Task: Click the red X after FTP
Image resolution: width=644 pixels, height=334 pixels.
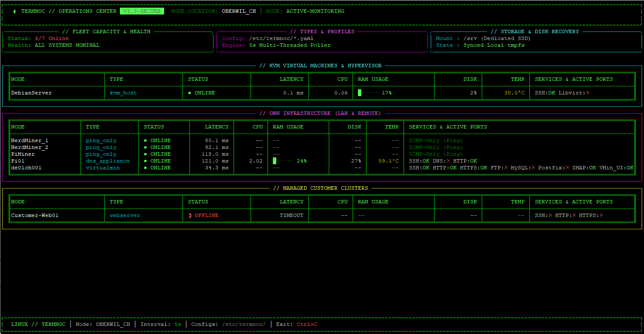Action: pos(506,168)
